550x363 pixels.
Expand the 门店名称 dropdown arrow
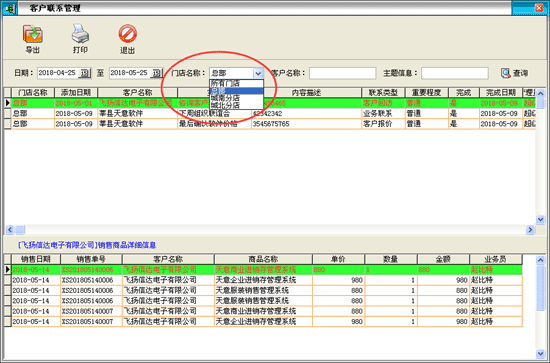coord(258,73)
